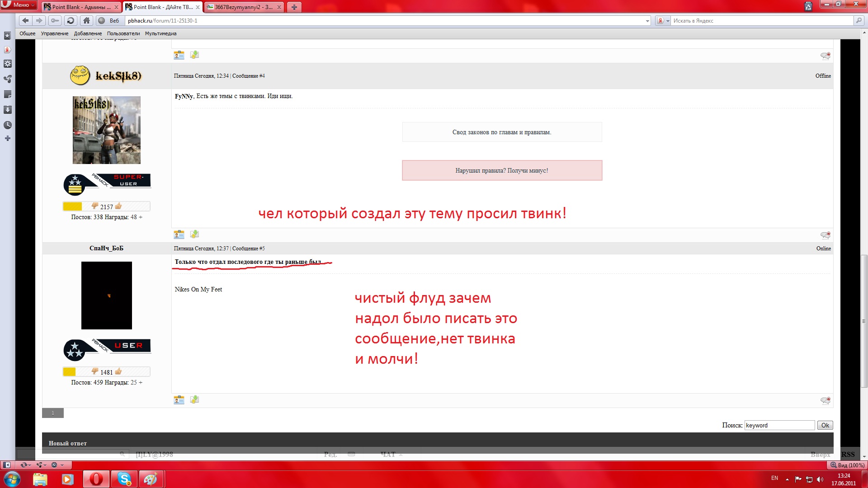Expand the address bar history dropdown
Screen dimensions: 868x488
click(x=647, y=21)
